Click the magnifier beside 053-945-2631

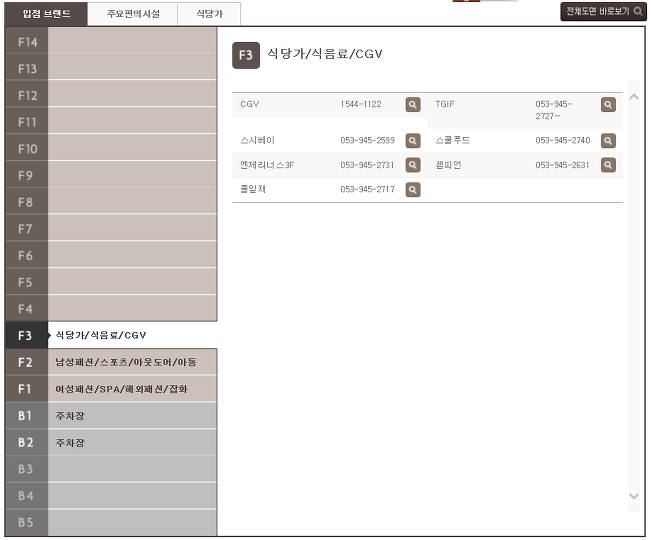(608, 165)
